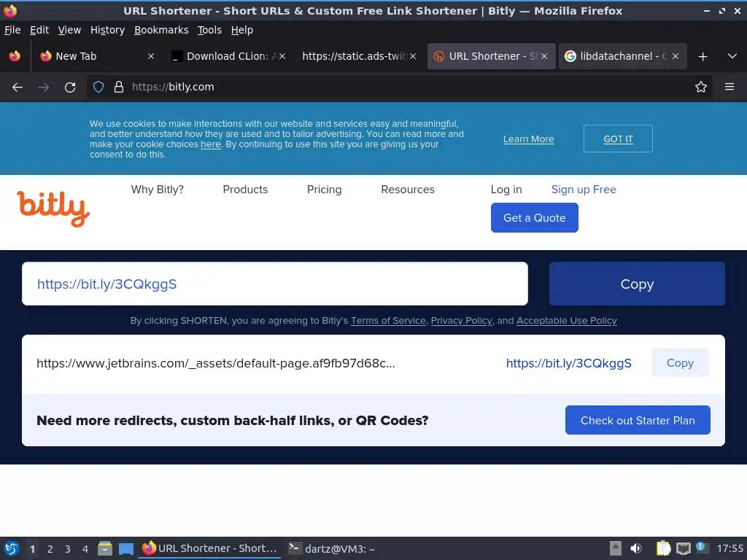The width and height of the screenshot is (747, 560).
Task: Expand the list all tabs chevron
Action: (732, 56)
